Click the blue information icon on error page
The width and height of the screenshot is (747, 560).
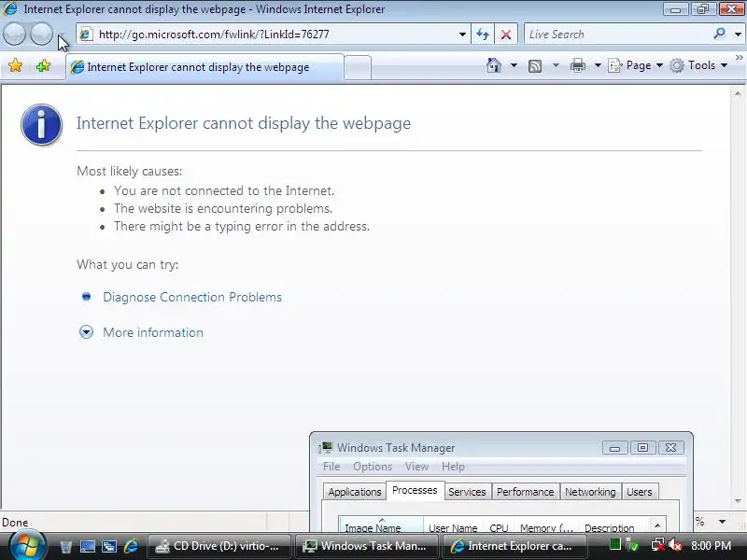click(41, 124)
